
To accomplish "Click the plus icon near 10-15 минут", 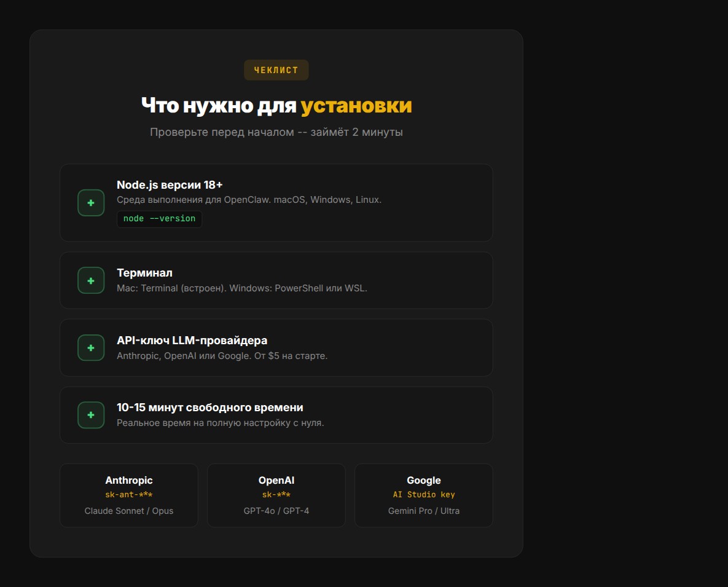I will tap(90, 415).
